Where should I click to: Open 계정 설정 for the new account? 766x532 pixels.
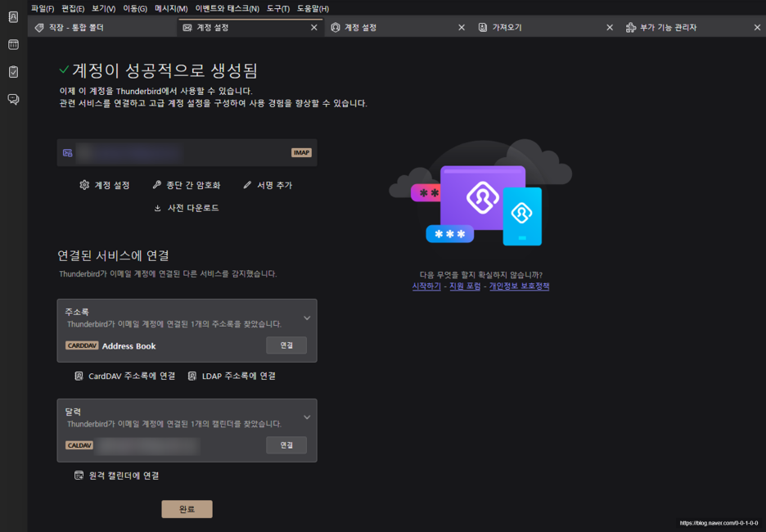(x=105, y=185)
